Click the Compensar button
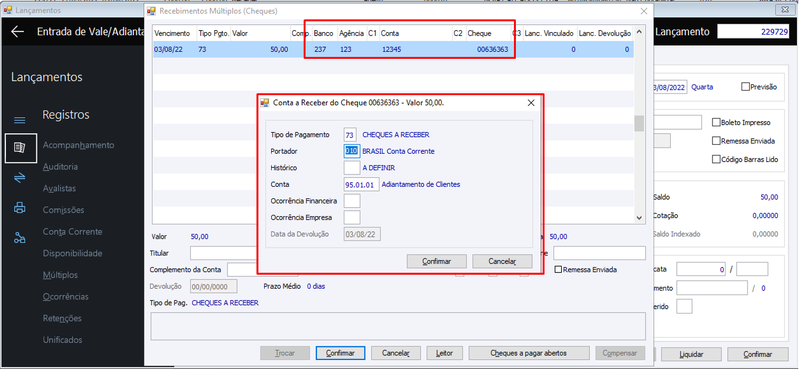The width and height of the screenshot is (800, 369). click(x=620, y=353)
